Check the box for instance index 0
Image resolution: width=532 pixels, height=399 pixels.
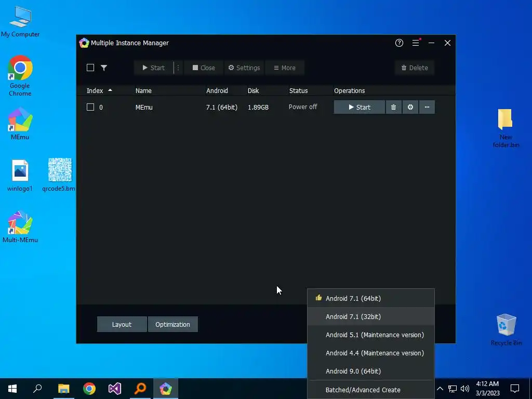tap(90, 107)
